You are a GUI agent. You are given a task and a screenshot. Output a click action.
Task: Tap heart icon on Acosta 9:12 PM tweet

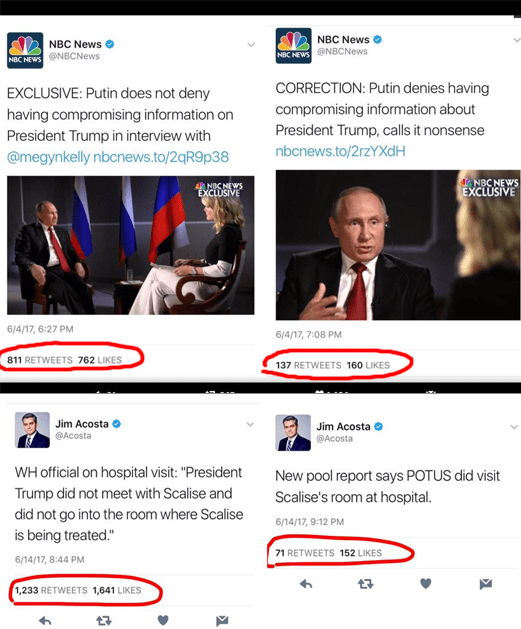[426, 583]
